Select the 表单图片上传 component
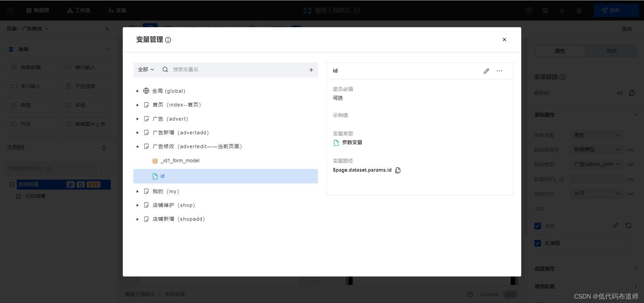 pos(86,124)
